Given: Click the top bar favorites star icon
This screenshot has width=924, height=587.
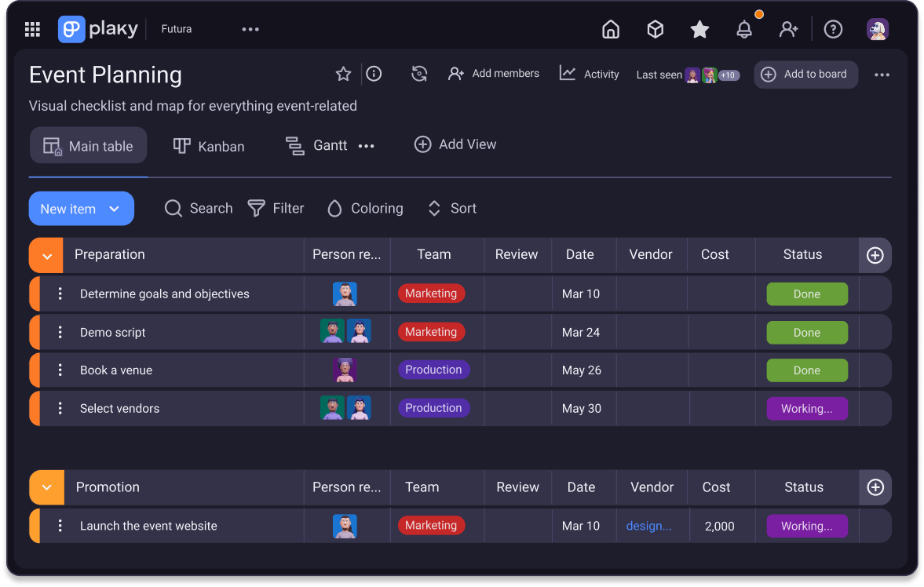Looking at the screenshot, I should click(x=699, y=29).
